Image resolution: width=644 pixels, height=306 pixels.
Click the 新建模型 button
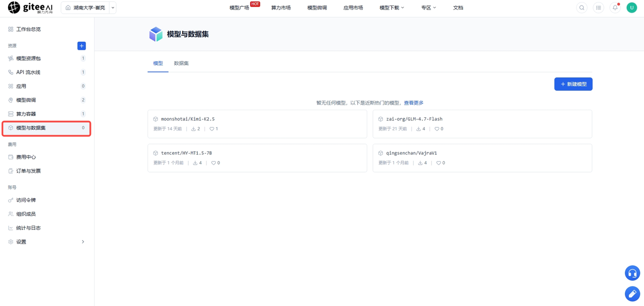point(574,84)
